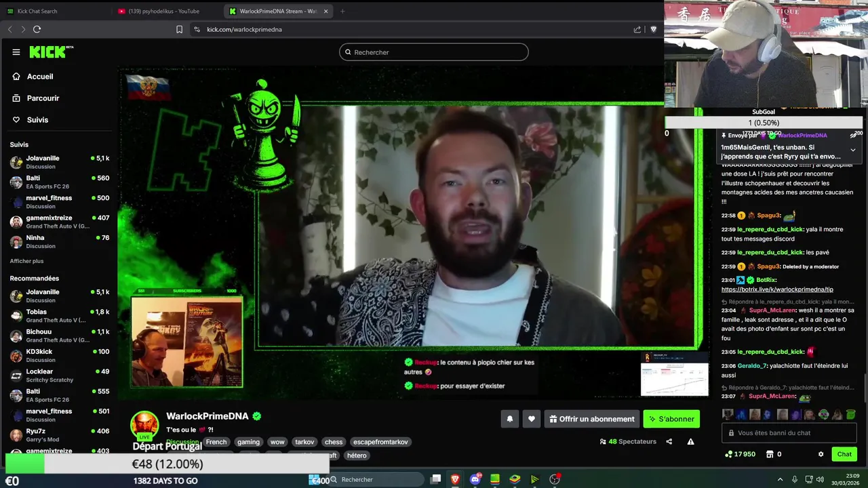Open followed channel Jolavanille under Suivis
Viewport: 868px width, 488px height.
coord(59,162)
